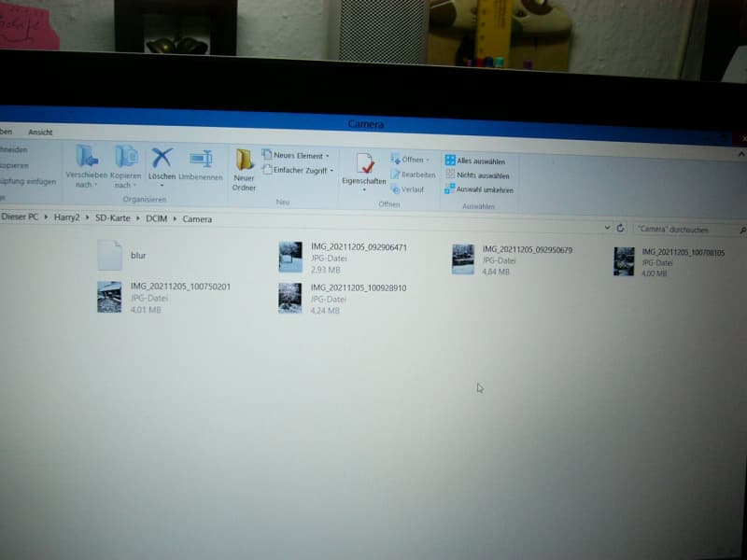Click file name IMG_20211205_100750201
The height and width of the screenshot is (560, 747).
(x=180, y=287)
